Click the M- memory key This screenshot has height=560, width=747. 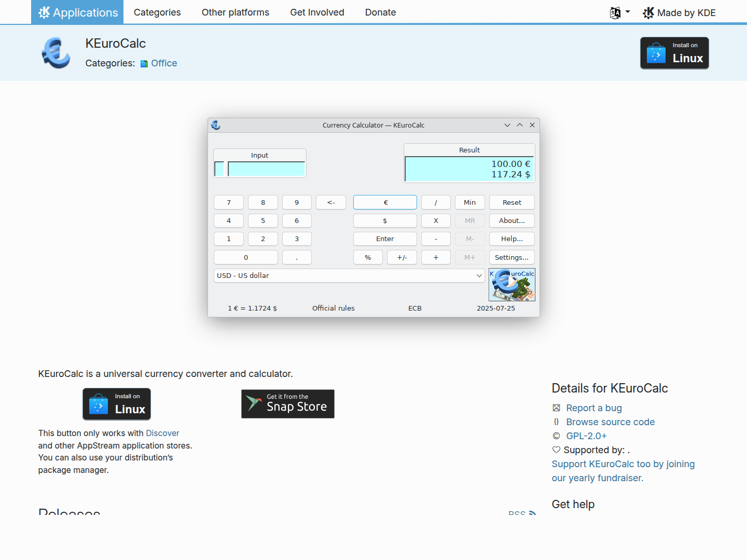(470, 239)
